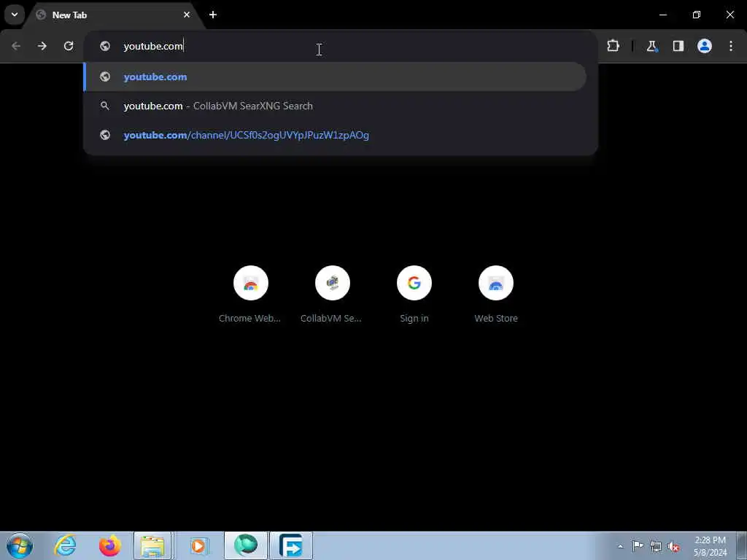Image resolution: width=747 pixels, height=560 pixels.
Task: Open the Chrome Web... shortcut
Action: tap(250, 295)
